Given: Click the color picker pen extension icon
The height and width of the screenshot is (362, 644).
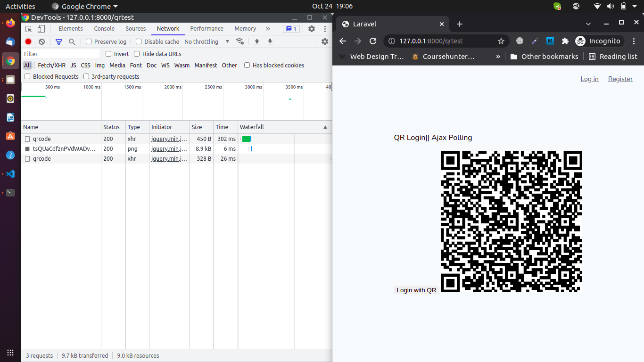Looking at the screenshot, I should (x=535, y=41).
